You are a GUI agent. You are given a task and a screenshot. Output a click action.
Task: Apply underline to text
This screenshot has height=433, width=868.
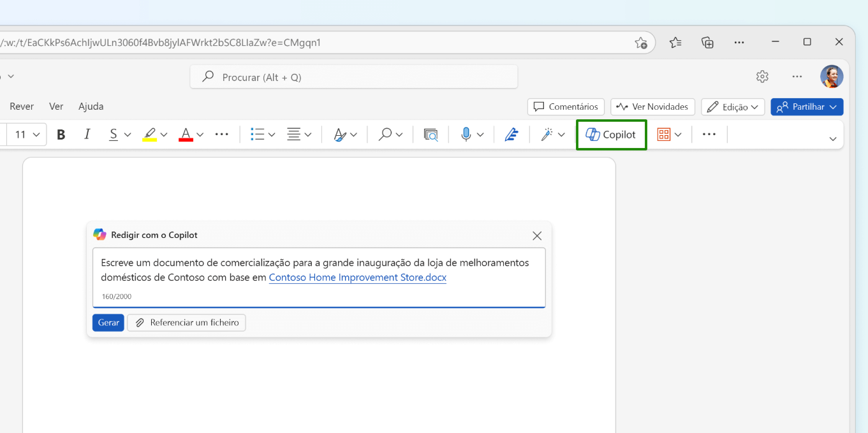[114, 135]
